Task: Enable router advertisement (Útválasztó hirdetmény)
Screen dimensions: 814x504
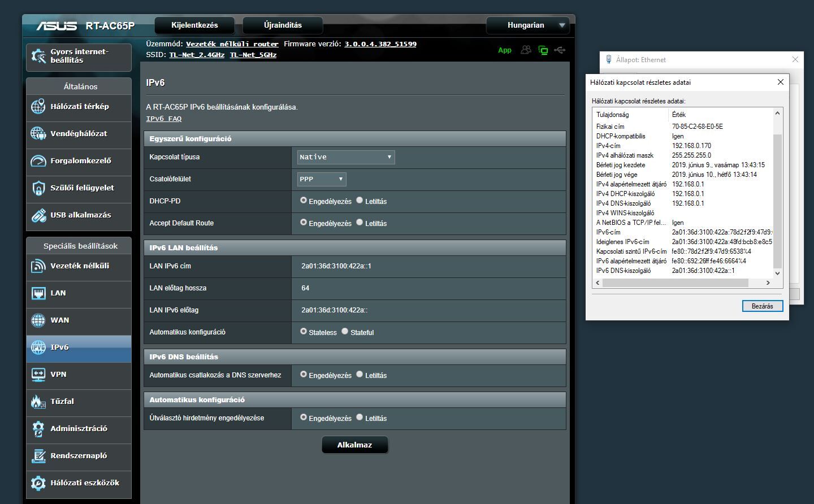Action: [304, 418]
